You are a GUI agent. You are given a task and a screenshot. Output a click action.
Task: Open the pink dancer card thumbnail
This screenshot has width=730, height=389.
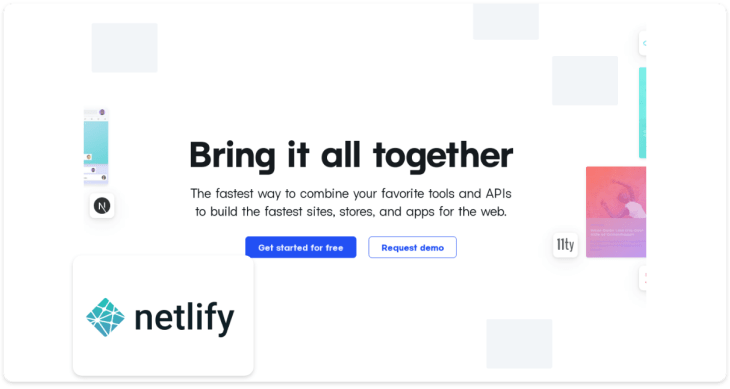coord(616,212)
